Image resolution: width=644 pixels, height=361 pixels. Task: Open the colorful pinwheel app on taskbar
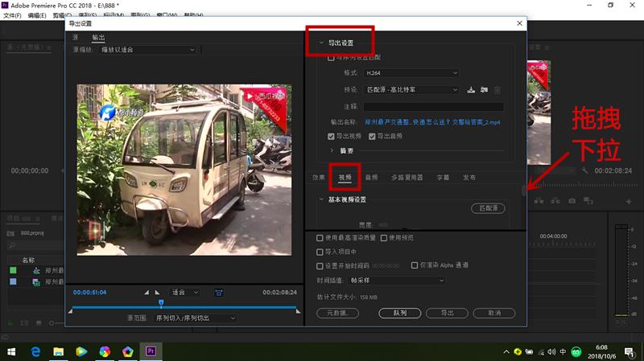[105, 351]
